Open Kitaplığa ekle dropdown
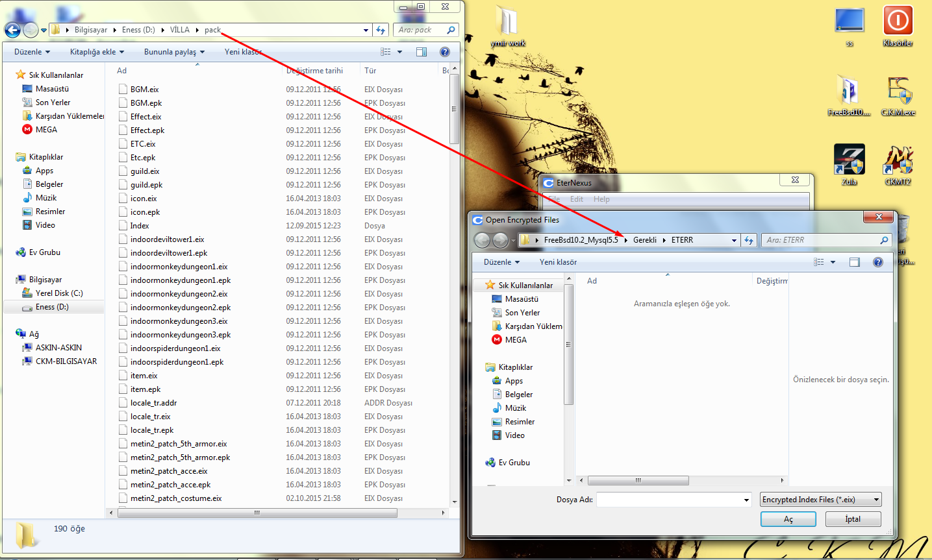This screenshot has height=560, width=932. pos(97,52)
